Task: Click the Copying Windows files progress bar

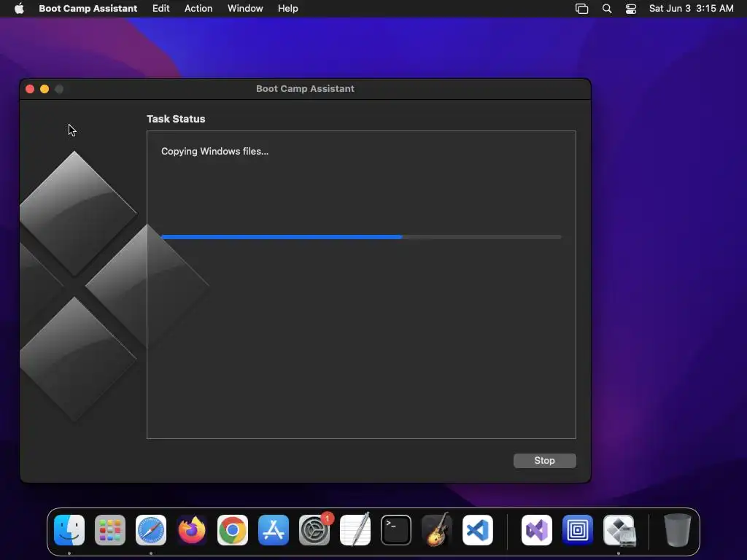Action: pyautogui.click(x=361, y=237)
